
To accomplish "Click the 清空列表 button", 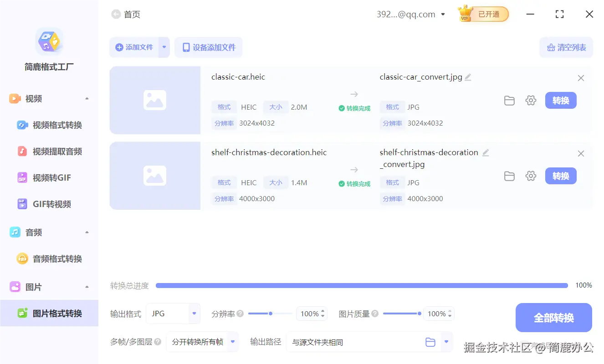I will (x=566, y=47).
